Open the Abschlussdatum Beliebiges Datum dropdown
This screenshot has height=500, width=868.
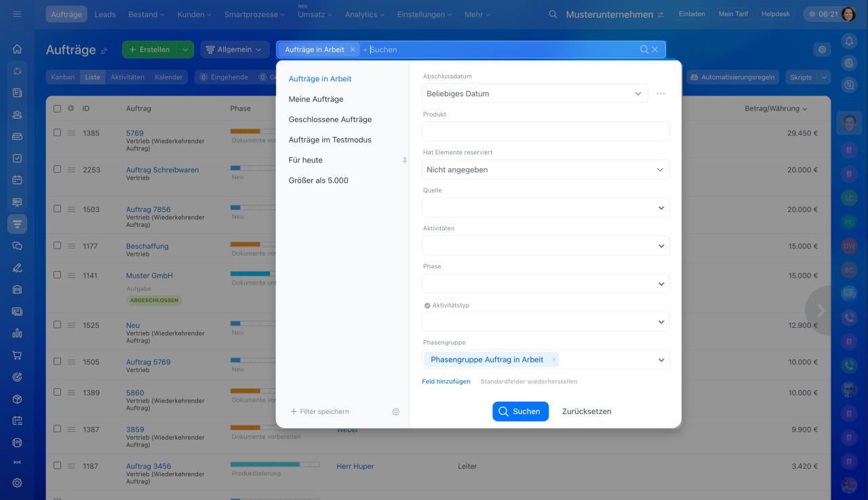[535, 93]
